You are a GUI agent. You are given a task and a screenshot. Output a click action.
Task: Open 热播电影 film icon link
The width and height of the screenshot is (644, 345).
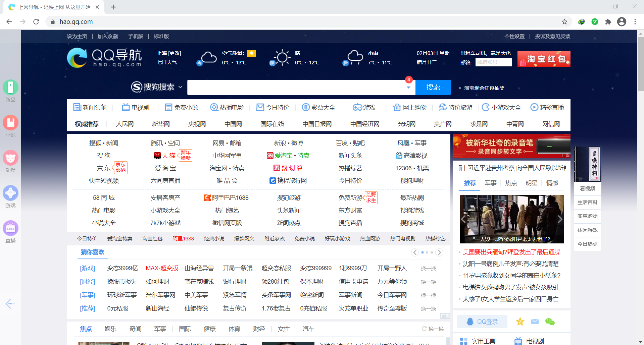pyautogui.click(x=227, y=107)
